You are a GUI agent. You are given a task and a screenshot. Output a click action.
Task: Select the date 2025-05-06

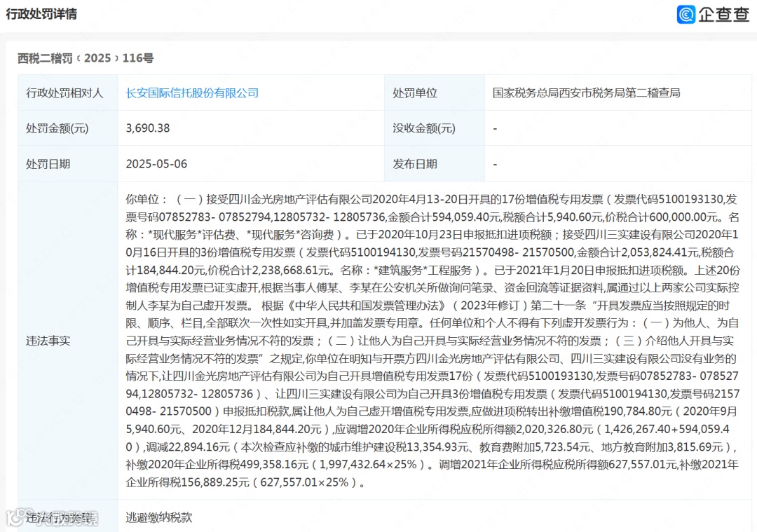click(x=156, y=164)
